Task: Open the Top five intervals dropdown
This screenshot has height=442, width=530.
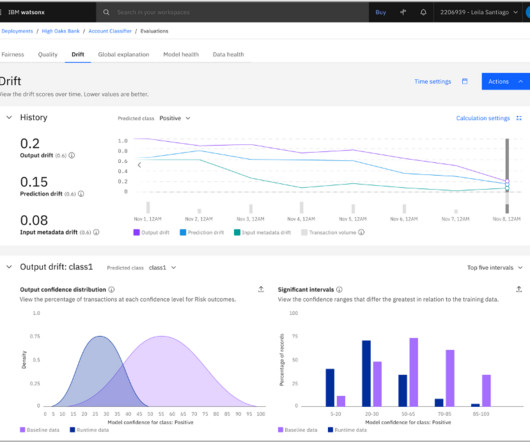Action: [x=495, y=268]
